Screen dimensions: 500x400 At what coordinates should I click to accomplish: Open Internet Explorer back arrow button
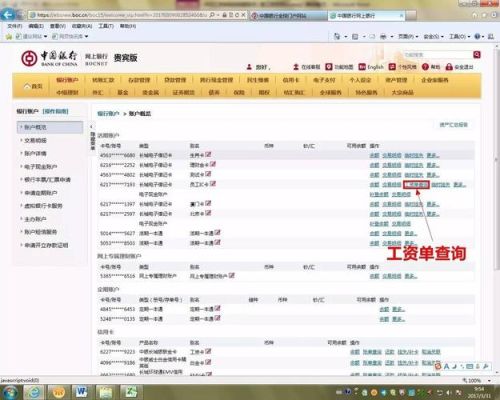(x=8, y=15)
